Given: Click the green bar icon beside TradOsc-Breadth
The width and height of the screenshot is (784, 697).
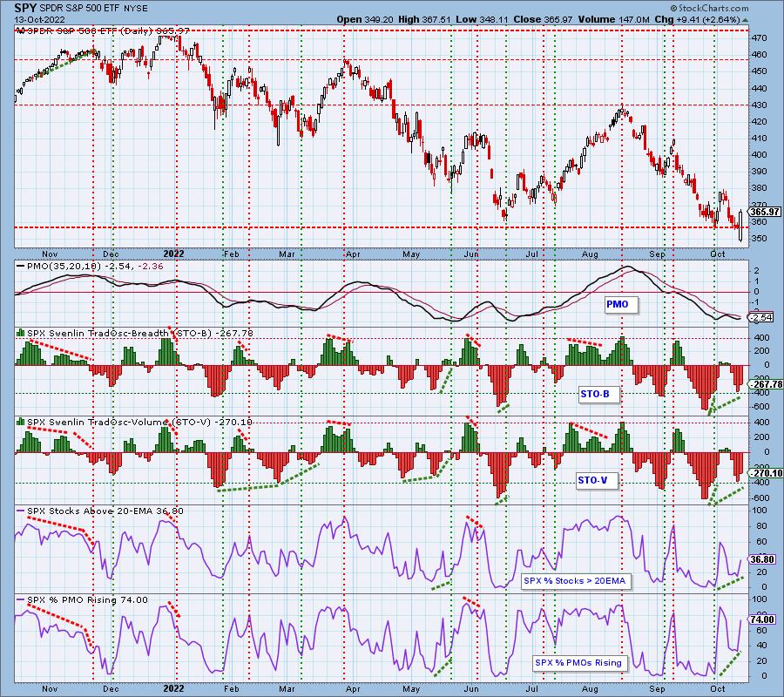Looking at the screenshot, I should point(21,333).
